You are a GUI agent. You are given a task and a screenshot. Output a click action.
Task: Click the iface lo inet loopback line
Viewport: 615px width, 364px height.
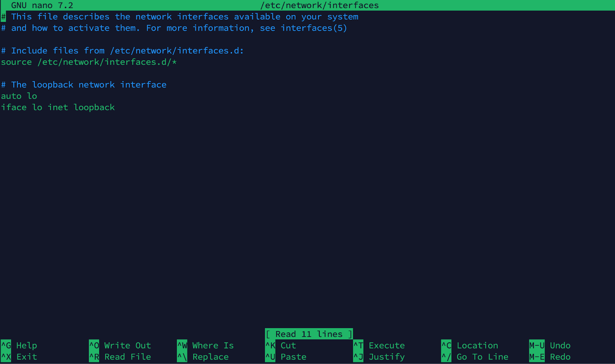pos(58,107)
